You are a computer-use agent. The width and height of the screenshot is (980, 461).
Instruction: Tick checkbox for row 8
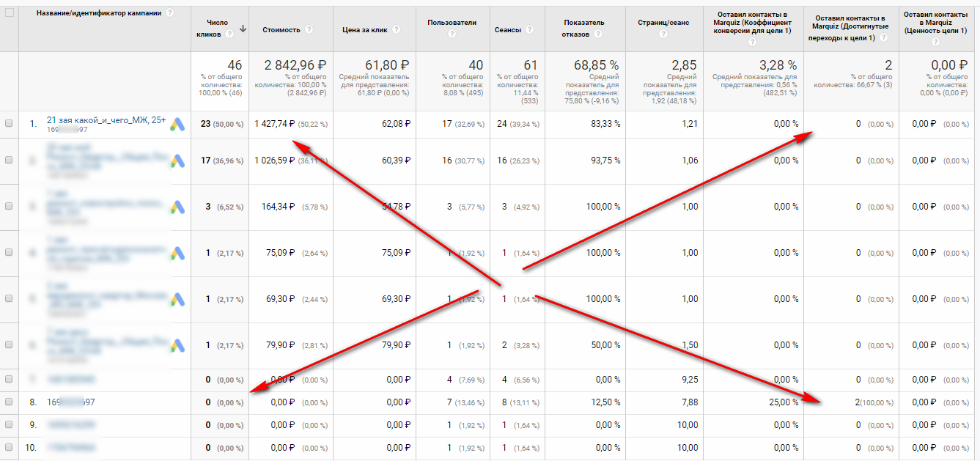click(9, 402)
